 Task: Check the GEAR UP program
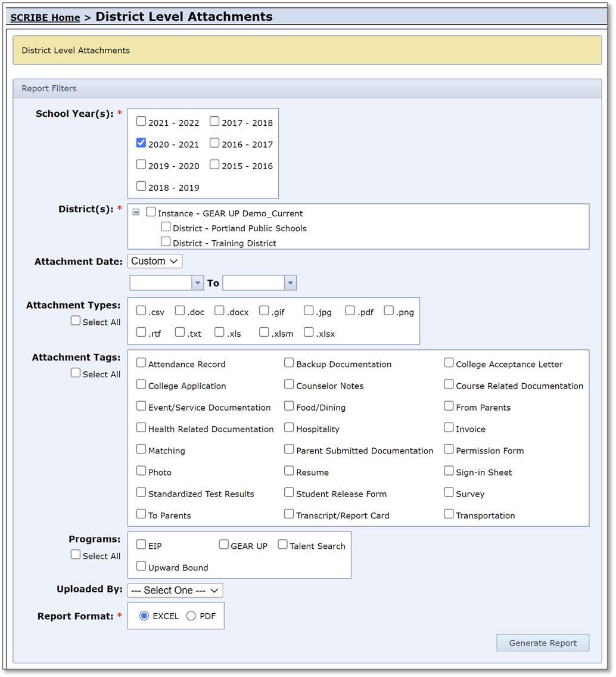pyautogui.click(x=223, y=545)
